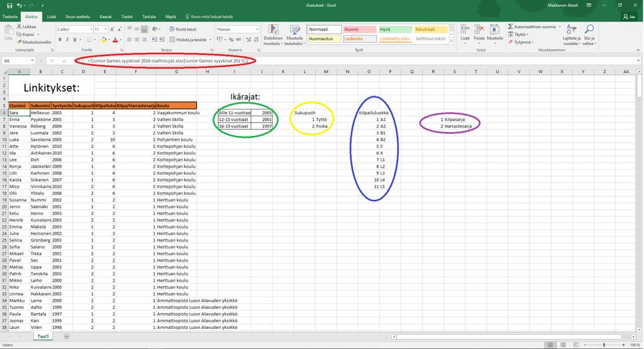Open the Tyhjennä clear dropdown
This screenshot has width=644, height=349.
[x=520, y=42]
